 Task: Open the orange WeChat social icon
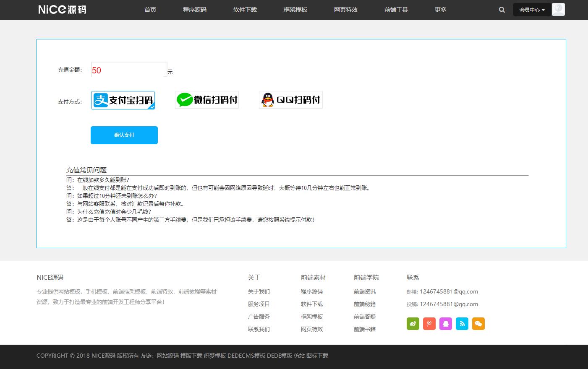point(478,324)
